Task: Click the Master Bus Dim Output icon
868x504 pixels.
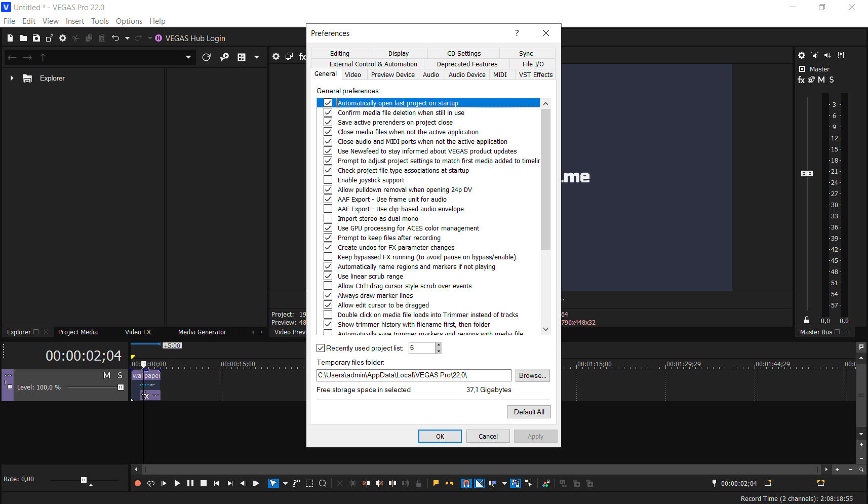Action: click(828, 55)
